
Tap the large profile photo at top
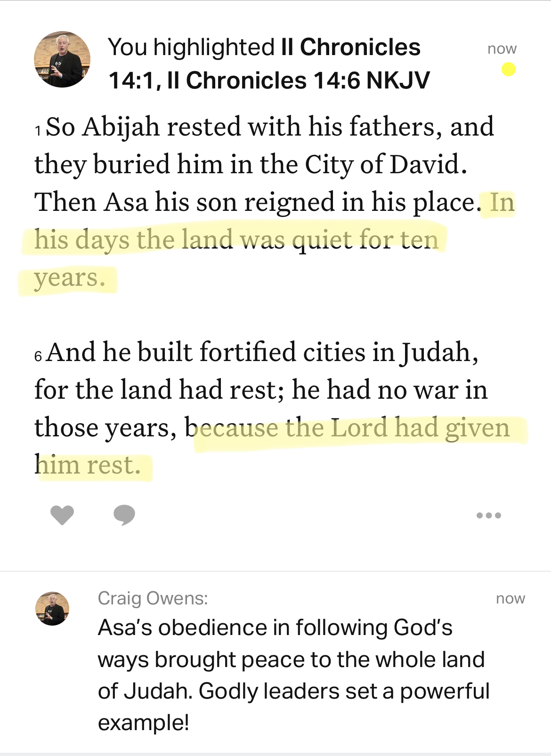click(62, 59)
